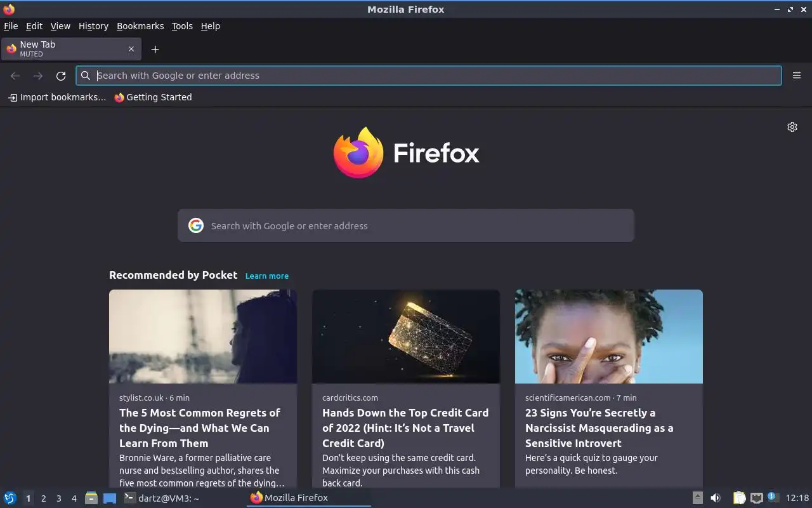Switch to workspace 1 in the taskbar

tap(28, 498)
